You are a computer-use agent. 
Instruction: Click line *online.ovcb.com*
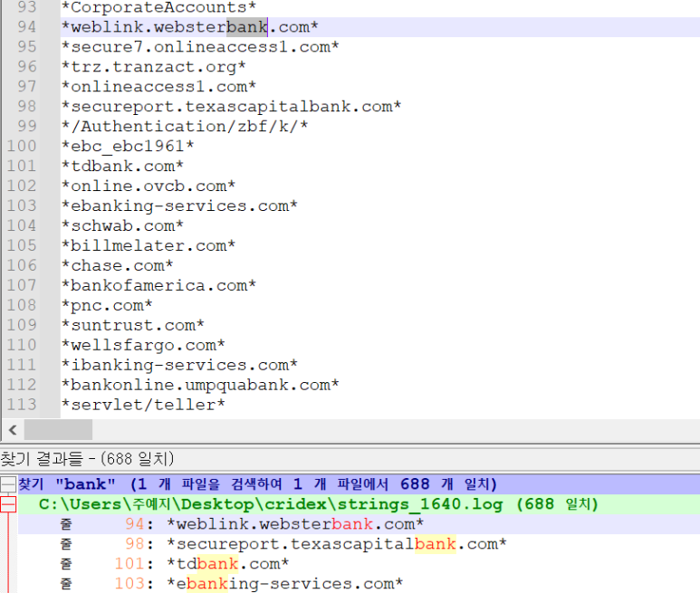pos(149,187)
